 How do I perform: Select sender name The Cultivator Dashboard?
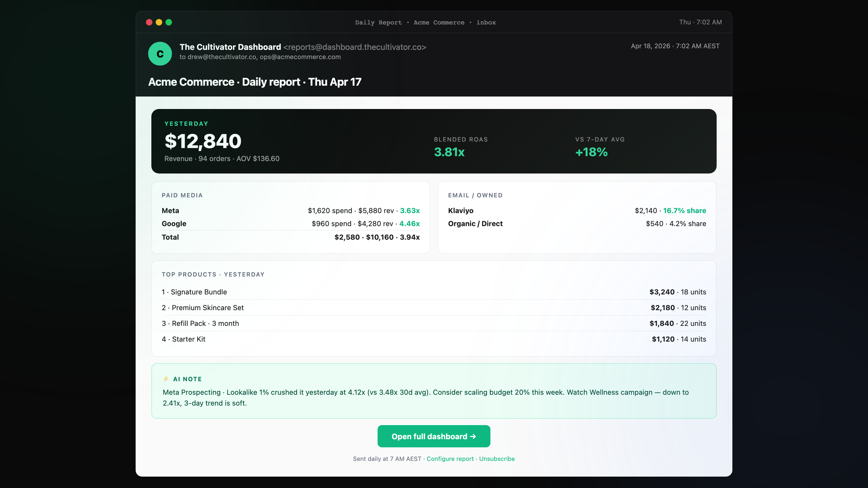point(230,47)
